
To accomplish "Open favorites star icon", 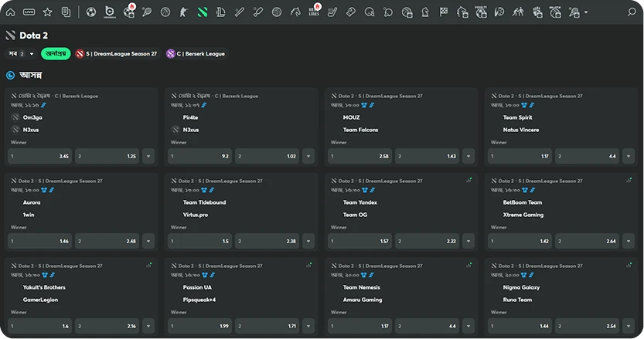I will click(48, 12).
